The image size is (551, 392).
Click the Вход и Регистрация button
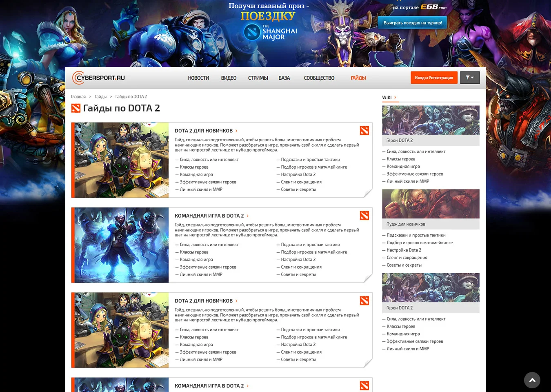tap(434, 78)
